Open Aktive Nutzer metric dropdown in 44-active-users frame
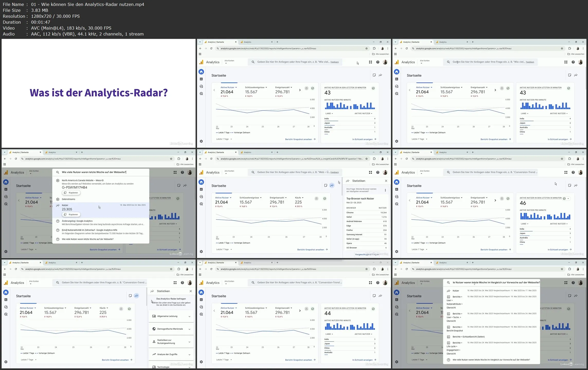The image size is (588, 370). (x=229, y=308)
